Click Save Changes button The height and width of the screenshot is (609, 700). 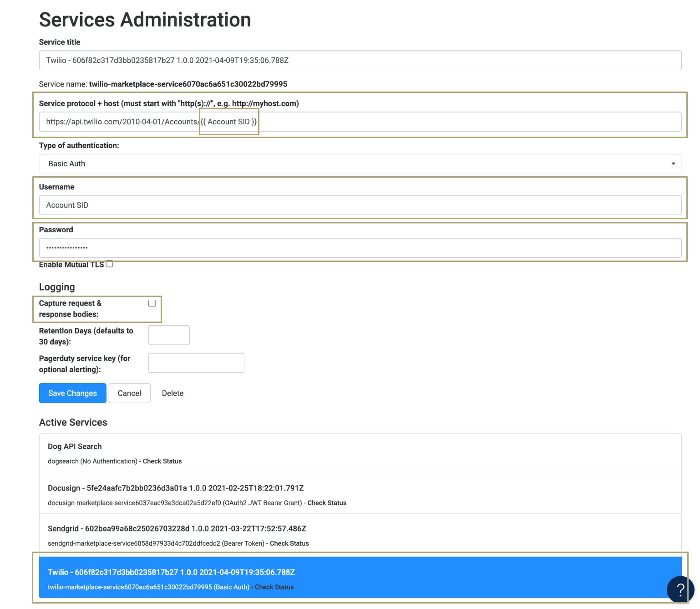[73, 393]
